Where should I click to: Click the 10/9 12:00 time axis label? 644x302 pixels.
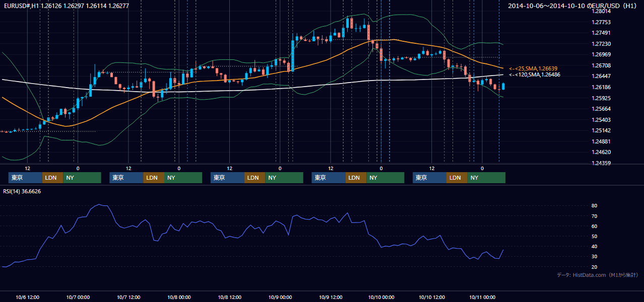331,297
